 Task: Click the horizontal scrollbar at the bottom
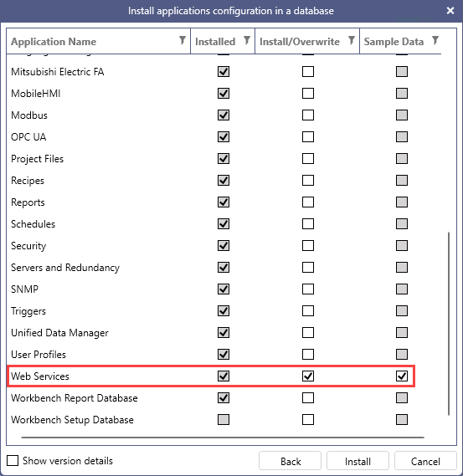(223, 438)
